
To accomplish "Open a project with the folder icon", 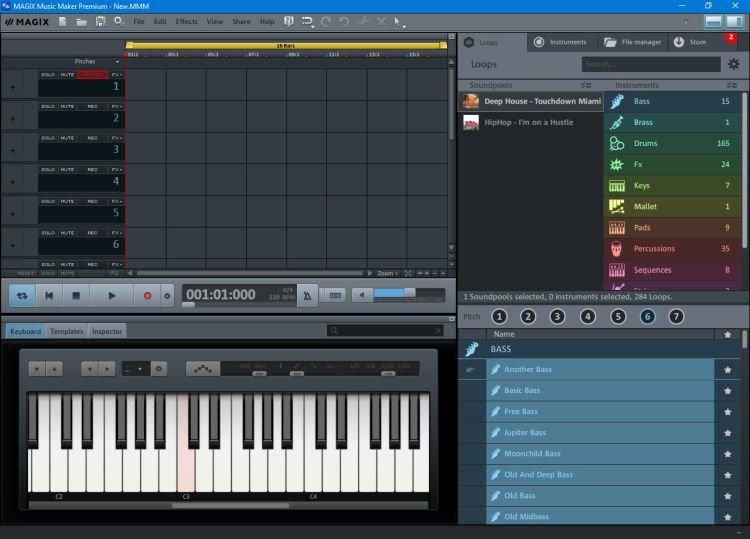I will pos(82,22).
